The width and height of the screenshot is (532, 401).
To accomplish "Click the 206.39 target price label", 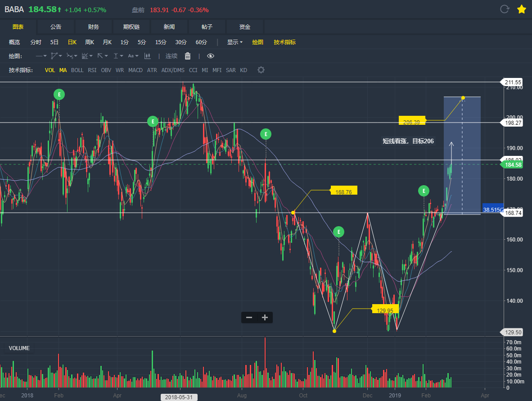I will click(x=411, y=121).
